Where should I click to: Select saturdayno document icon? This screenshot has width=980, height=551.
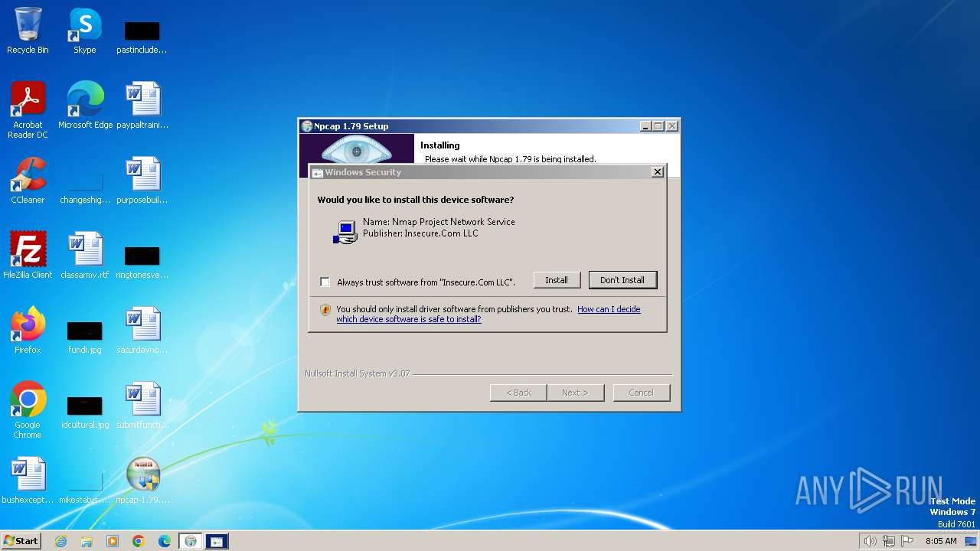[142, 330]
